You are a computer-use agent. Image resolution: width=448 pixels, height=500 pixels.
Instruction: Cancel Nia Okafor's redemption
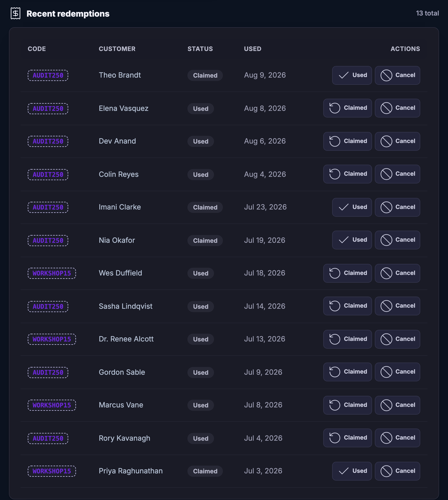click(x=397, y=240)
